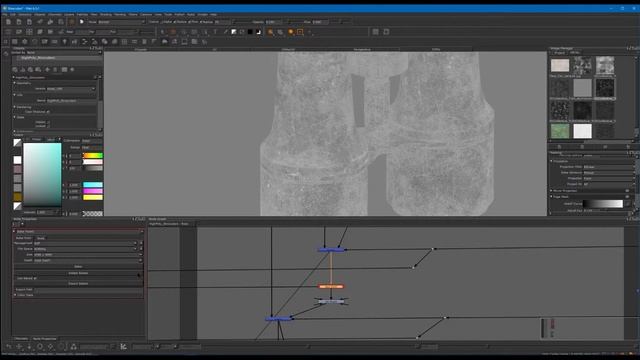Select the upper blue node in node graph
This screenshot has height=360, width=640.
click(331, 249)
